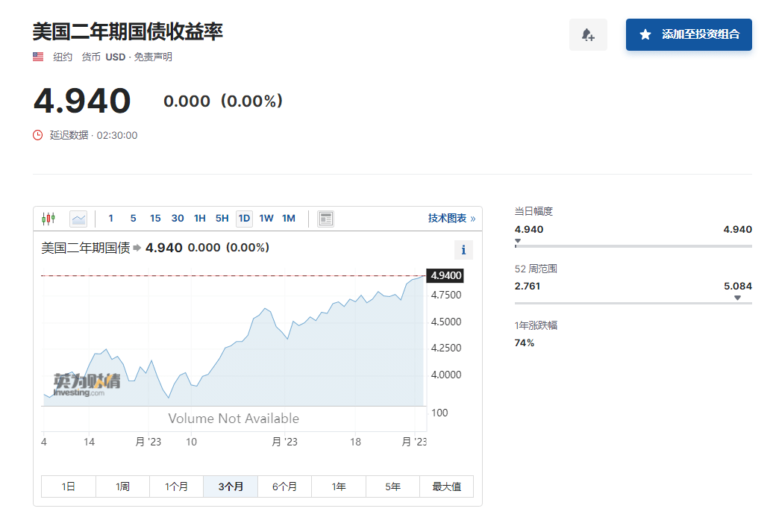Switch chart range to 6个月
776x532 pixels.
[284, 486]
